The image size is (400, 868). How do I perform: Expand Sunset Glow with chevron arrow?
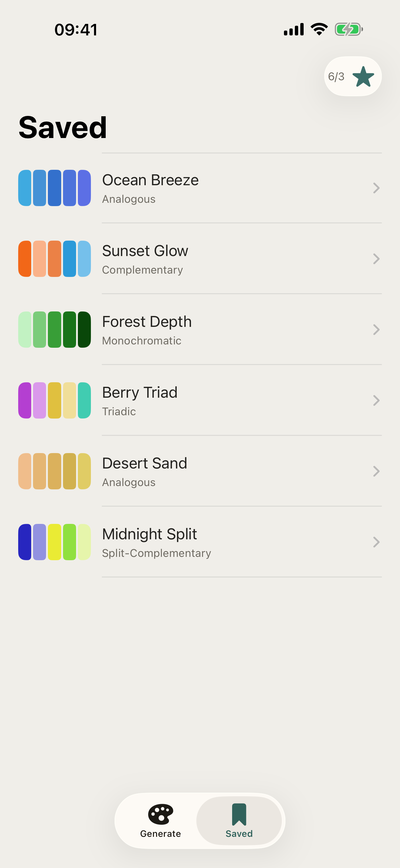(376, 259)
